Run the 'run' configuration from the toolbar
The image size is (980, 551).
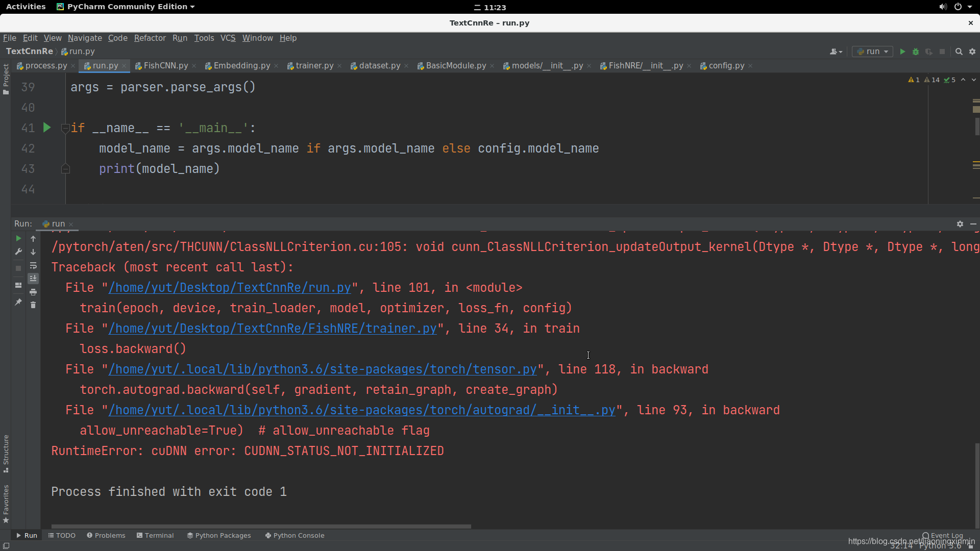[x=902, y=52]
